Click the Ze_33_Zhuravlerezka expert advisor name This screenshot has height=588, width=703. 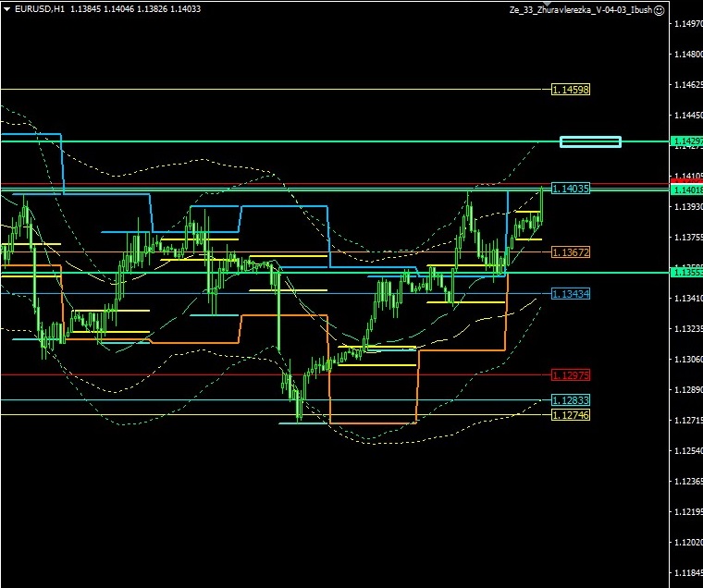pos(580,9)
